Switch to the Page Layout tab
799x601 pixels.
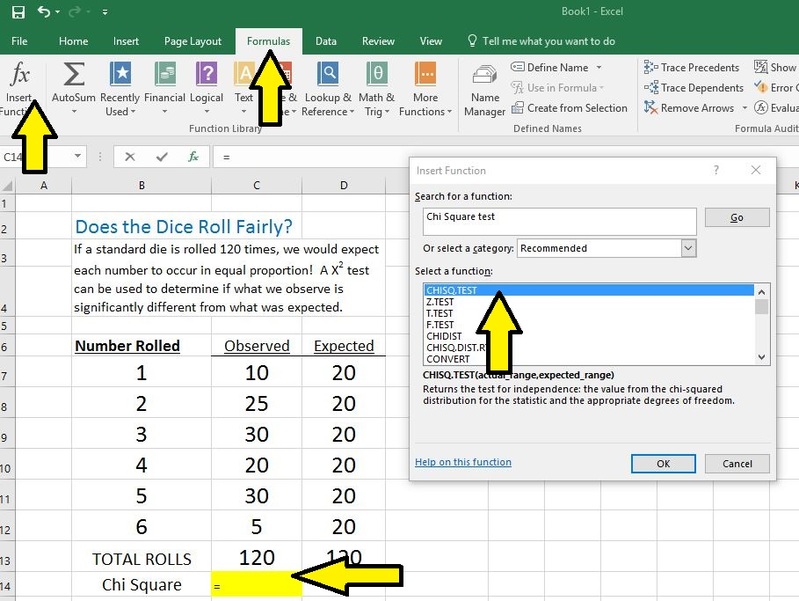point(192,42)
